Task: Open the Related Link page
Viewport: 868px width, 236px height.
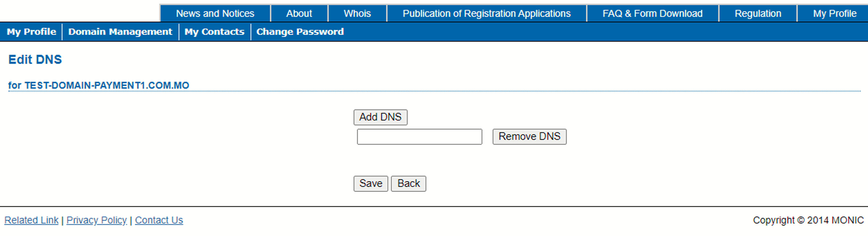Action: click(x=31, y=220)
